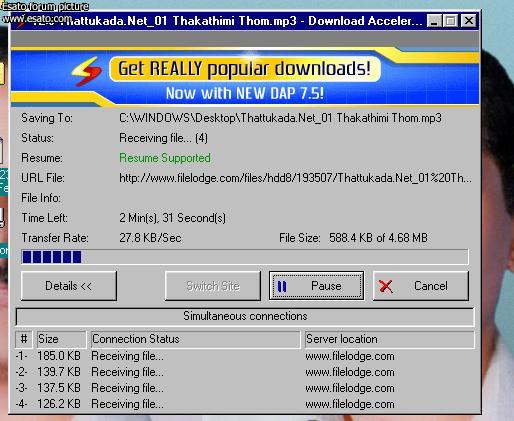Screen dimensions: 514x421
Task: Minimize the Download Accelerator window
Action: point(434,21)
